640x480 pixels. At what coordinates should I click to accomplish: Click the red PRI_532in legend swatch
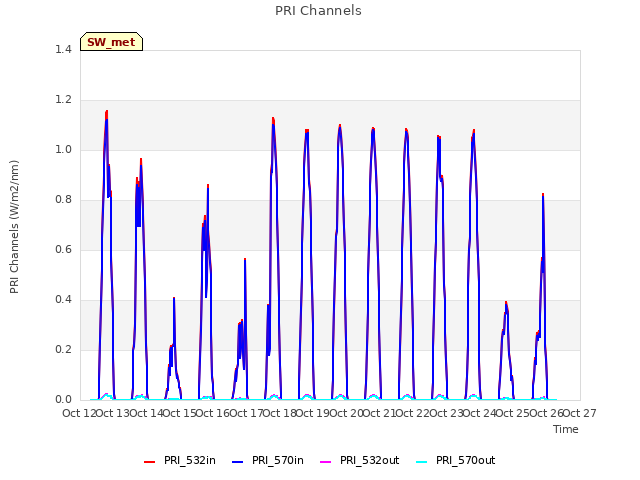click(x=150, y=462)
